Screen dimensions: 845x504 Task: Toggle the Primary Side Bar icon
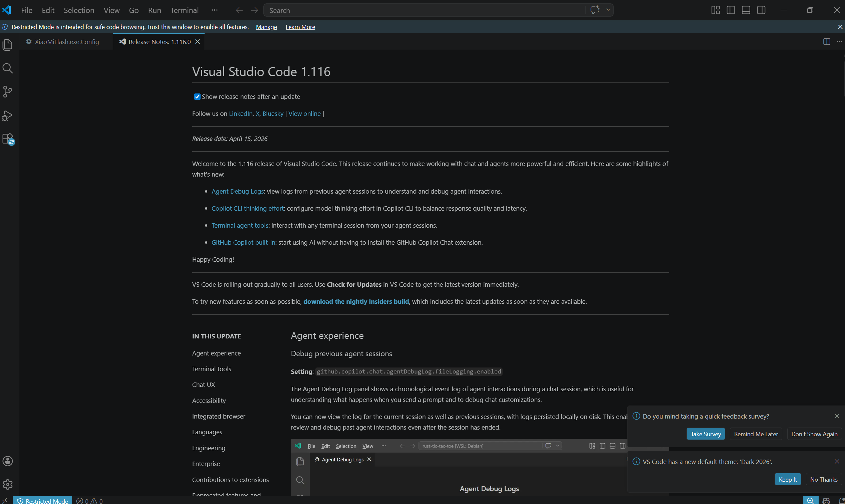tap(731, 10)
